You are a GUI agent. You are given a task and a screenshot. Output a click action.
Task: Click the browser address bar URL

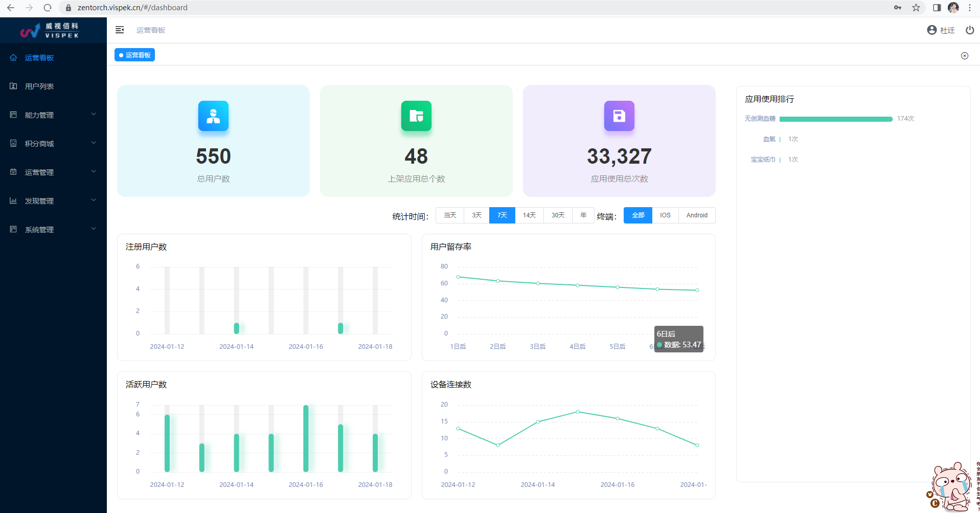pos(132,8)
